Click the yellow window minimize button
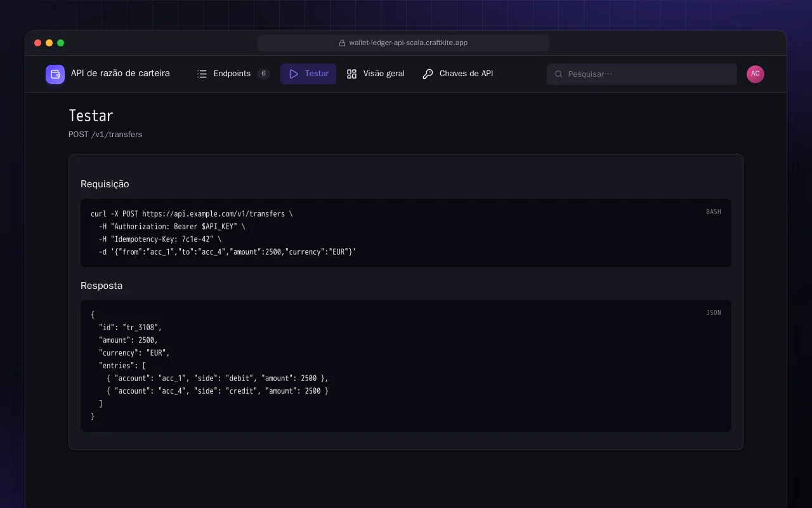 tap(49, 43)
